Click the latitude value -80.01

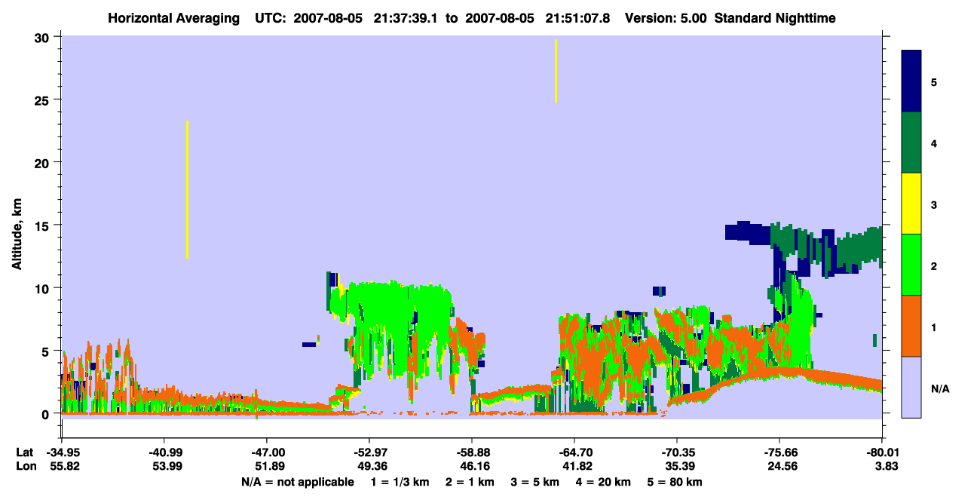pyautogui.click(x=882, y=452)
